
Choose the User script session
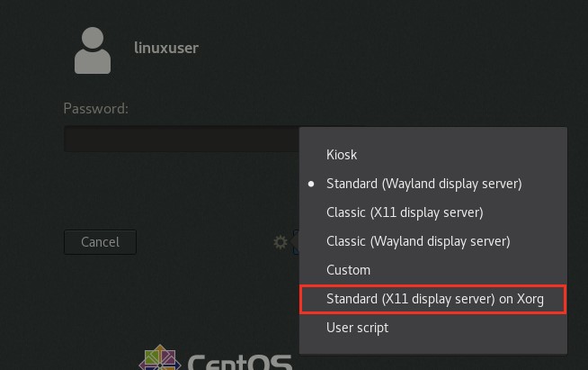(x=357, y=328)
